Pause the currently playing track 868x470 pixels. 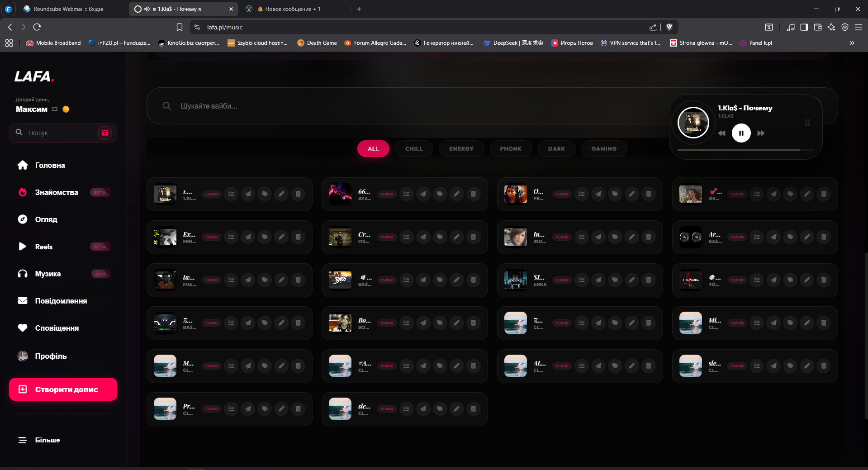[741, 133]
